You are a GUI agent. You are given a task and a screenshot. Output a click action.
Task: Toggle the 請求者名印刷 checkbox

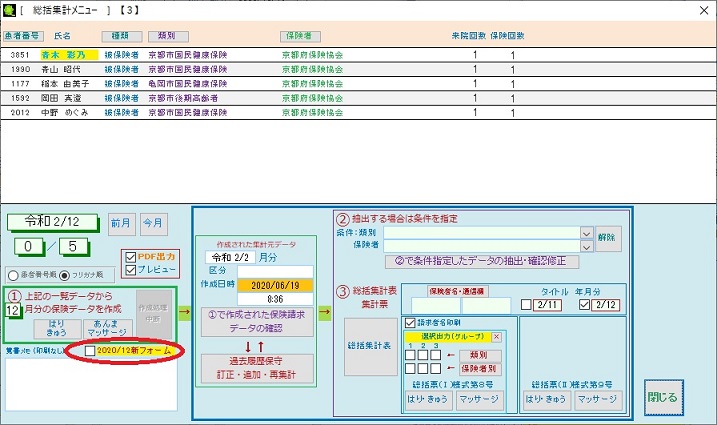point(410,323)
